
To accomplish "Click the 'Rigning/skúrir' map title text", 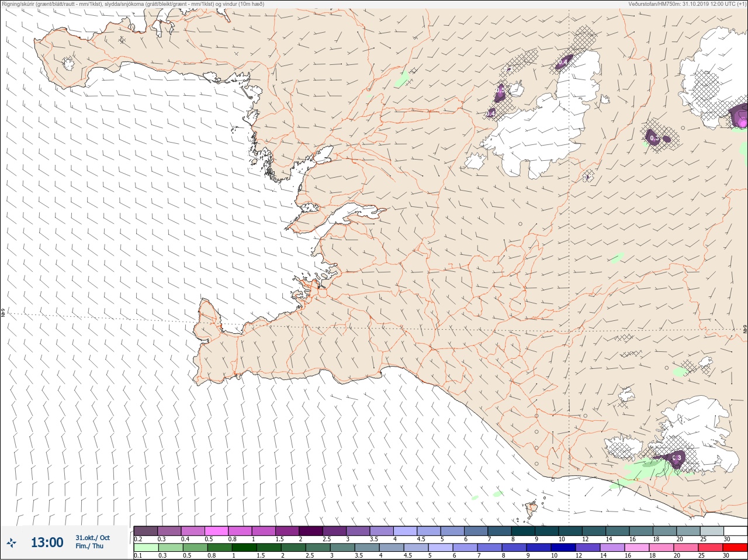I will click(18, 4).
